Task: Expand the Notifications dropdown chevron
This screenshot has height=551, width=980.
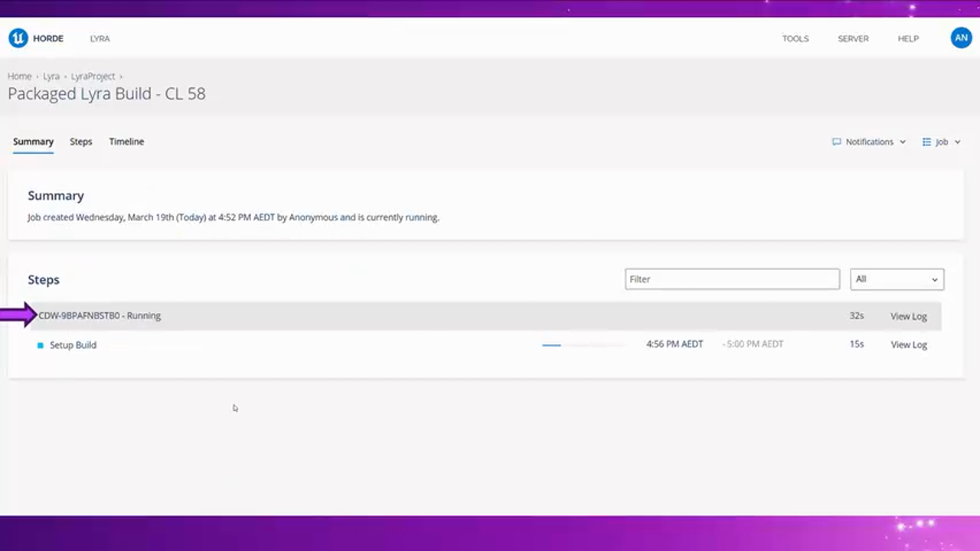Action: [x=903, y=142]
